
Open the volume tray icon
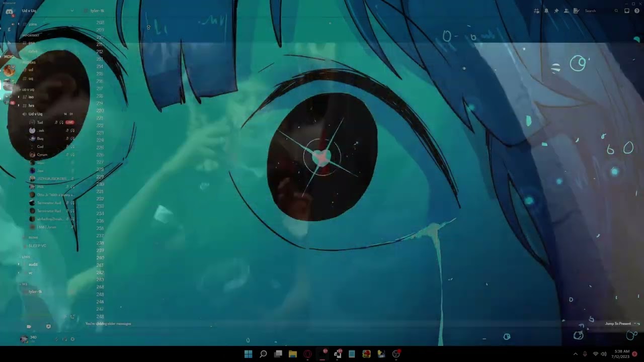click(x=604, y=354)
